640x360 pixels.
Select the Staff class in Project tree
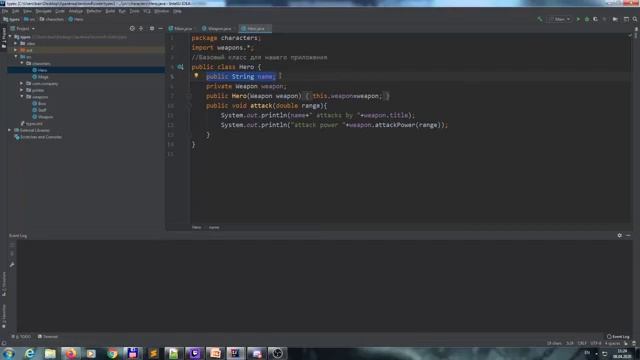click(x=40, y=110)
